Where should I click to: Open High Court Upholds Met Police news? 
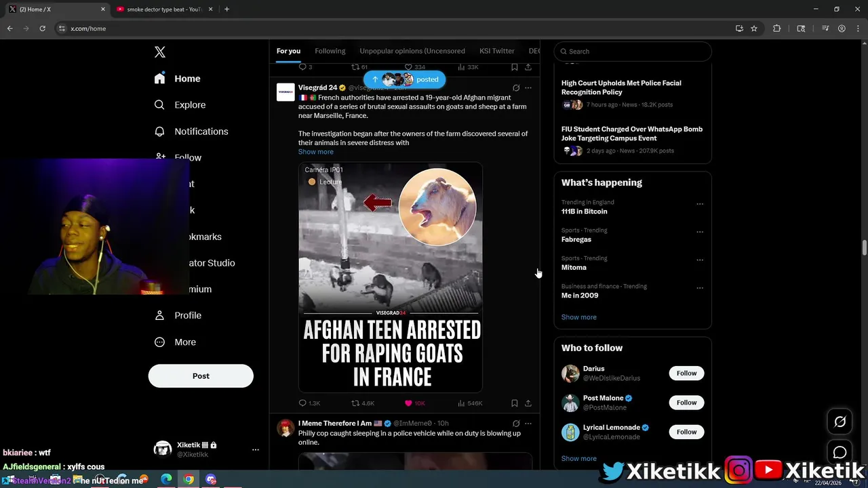coord(633,94)
